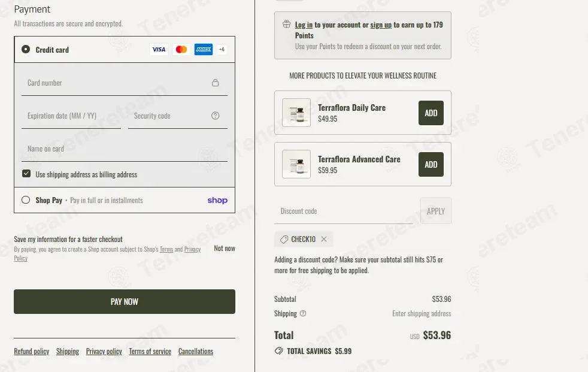This screenshot has height=372, width=588.
Task: Click the PAY NOW button
Action: [125, 301]
